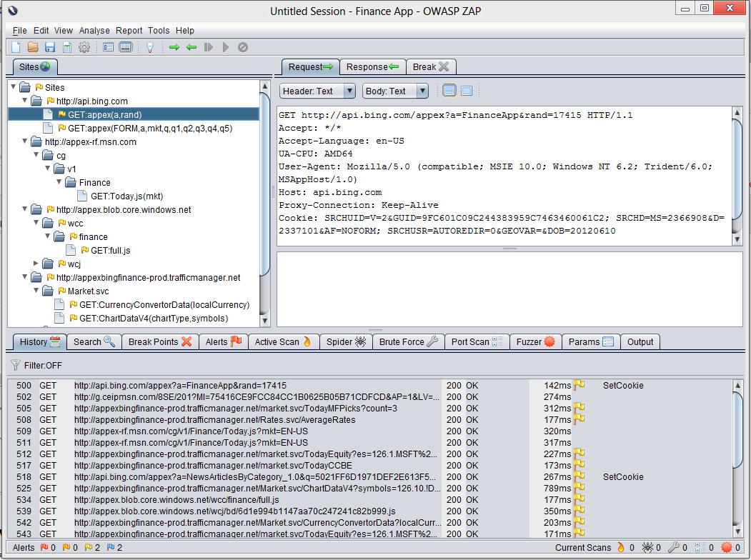
Task: Switch to the Response tab
Action: pos(372,67)
